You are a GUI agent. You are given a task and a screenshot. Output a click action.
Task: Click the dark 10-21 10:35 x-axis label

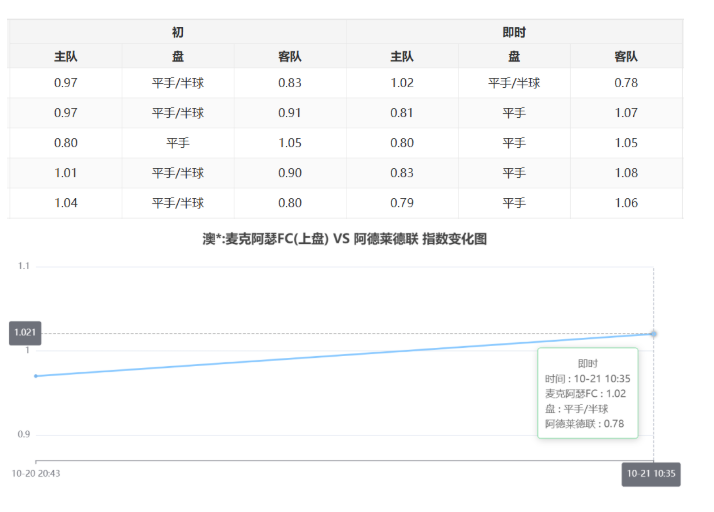(x=651, y=473)
